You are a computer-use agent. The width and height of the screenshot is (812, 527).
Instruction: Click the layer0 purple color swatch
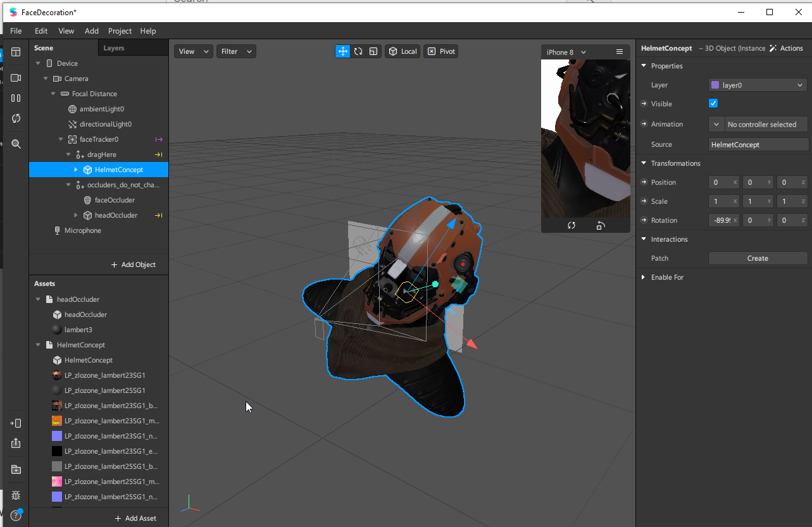click(715, 85)
